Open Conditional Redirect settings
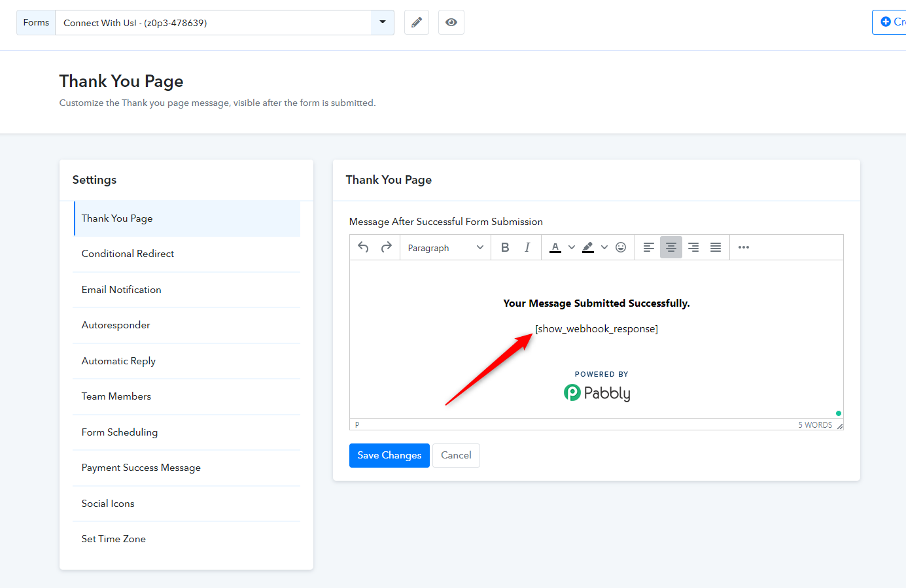This screenshot has width=906, height=588. pos(187,254)
